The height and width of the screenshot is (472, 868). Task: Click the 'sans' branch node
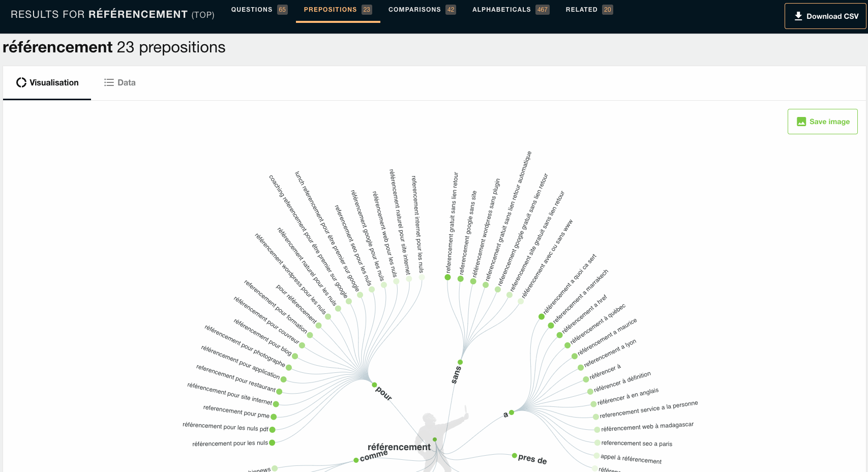tap(460, 362)
